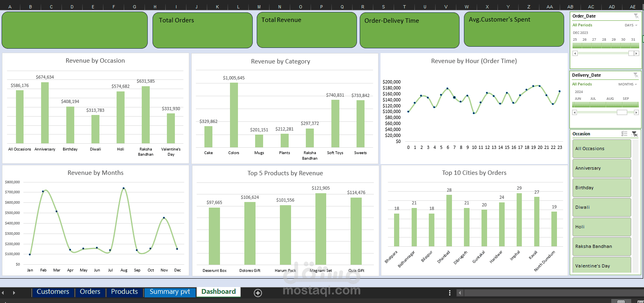Click the Top 10 Cities by Orders title

(474, 173)
